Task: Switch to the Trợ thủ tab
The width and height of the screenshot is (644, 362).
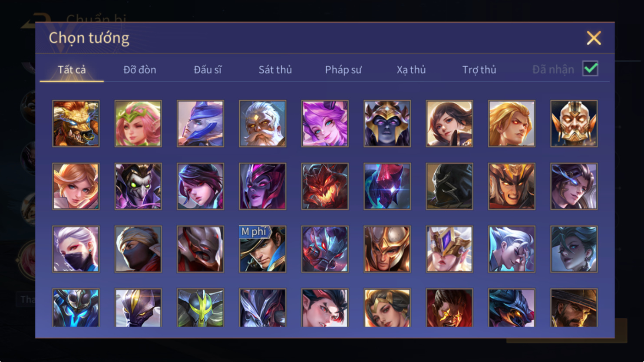Action: [479, 69]
